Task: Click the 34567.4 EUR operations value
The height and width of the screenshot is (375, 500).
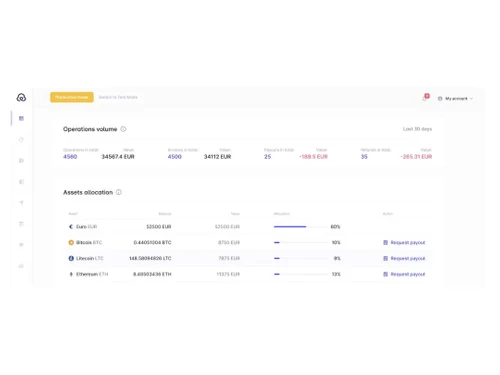Action: 118,157
